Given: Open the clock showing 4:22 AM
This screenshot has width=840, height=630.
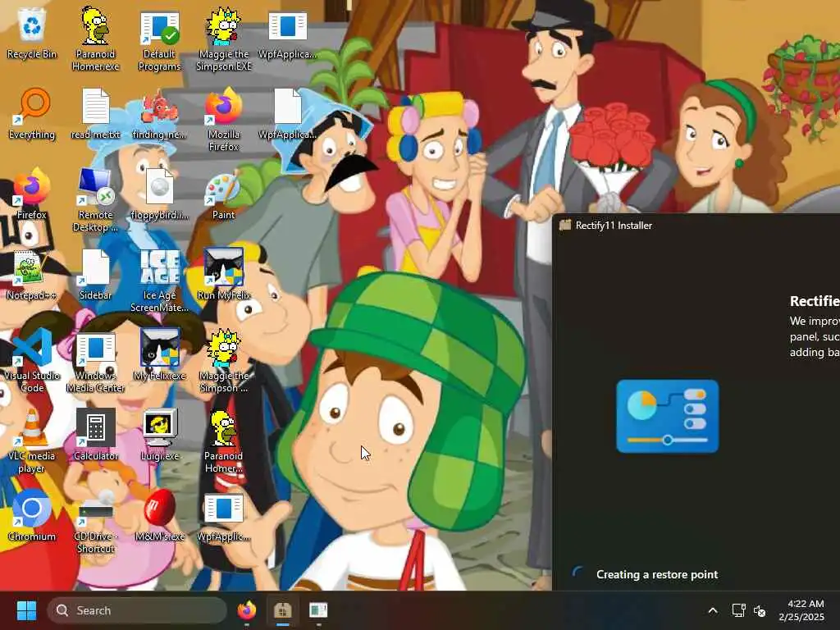Looking at the screenshot, I should pyautogui.click(x=801, y=610).
